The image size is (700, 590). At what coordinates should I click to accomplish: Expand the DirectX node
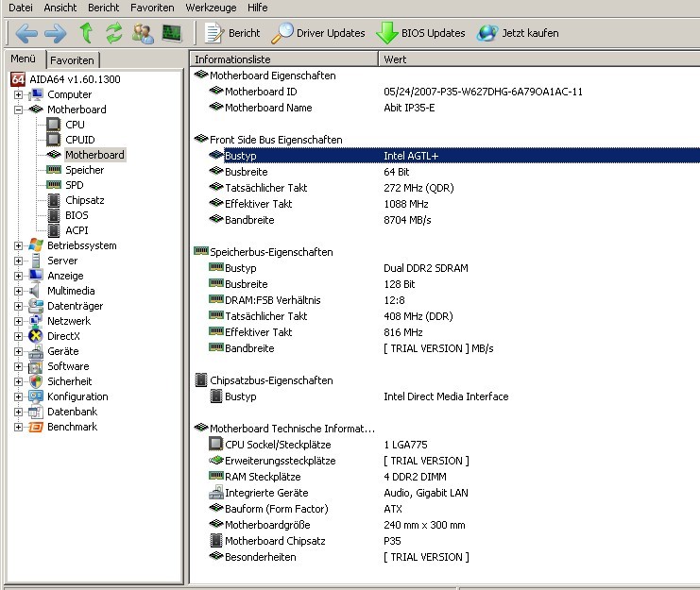[18, 336]
